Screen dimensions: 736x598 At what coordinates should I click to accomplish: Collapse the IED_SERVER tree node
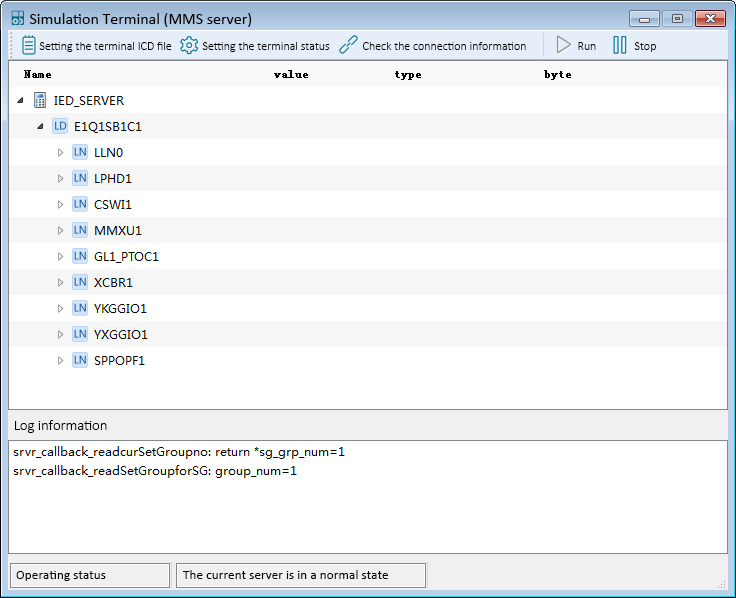pos(21,101)
